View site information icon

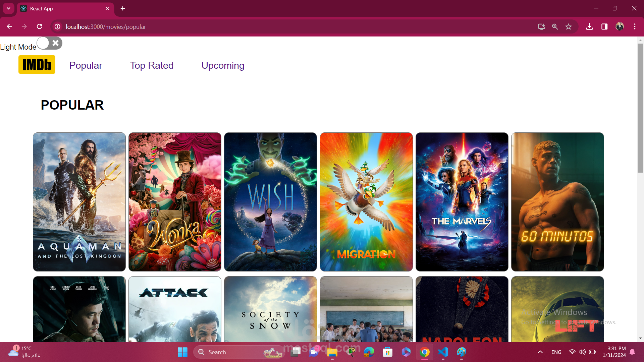click(x=58, y=26)
